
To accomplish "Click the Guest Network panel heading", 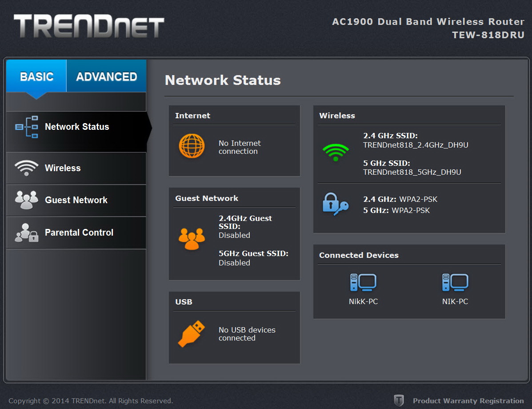I will tap(207, 198).
